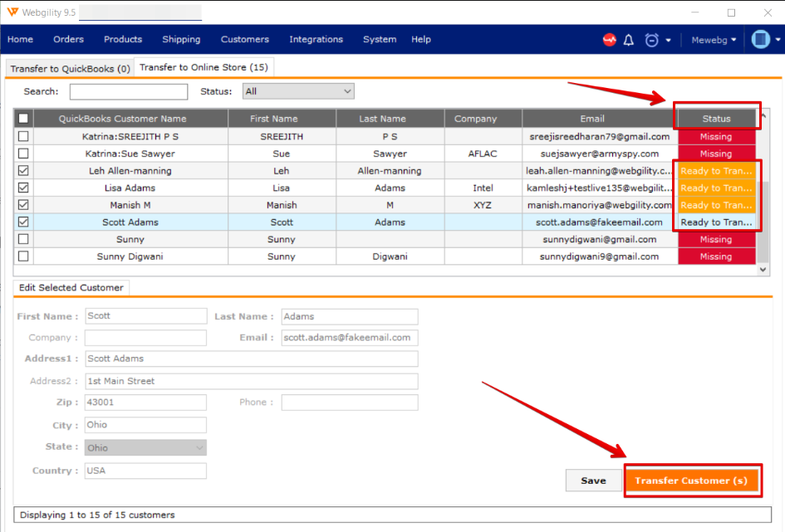
Task: Sort by Status column header
Action: point(716,119)
